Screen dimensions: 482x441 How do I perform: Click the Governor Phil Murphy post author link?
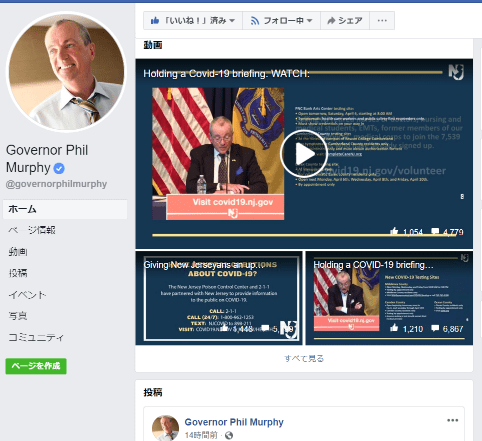234,422
